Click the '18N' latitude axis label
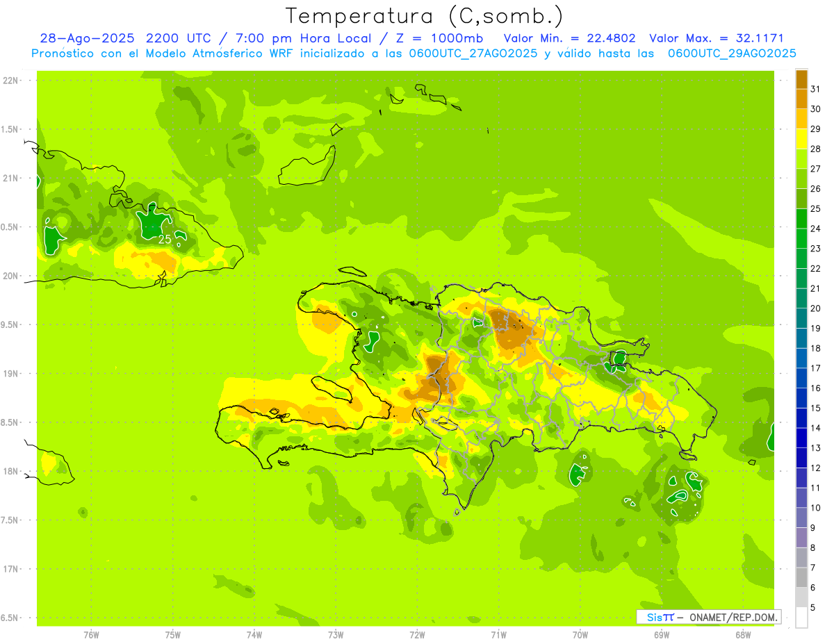Screen dimensions: 834x644 [12, 471]
